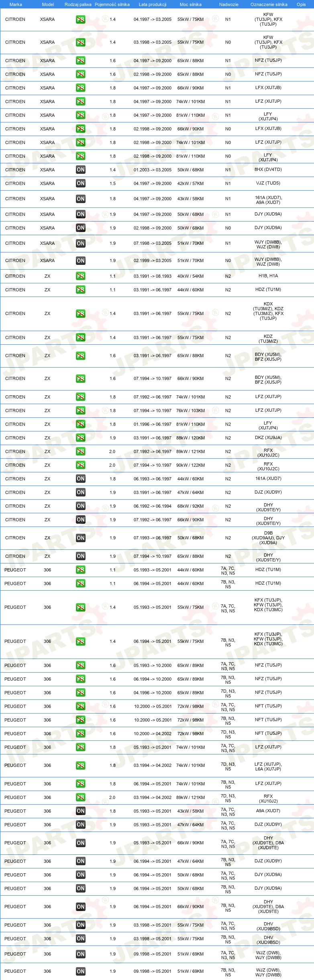Screen dimensions: 314x980
Task: Select the 161A (XUD7), A9A (XUD7) engine cell
Action: 268,200
